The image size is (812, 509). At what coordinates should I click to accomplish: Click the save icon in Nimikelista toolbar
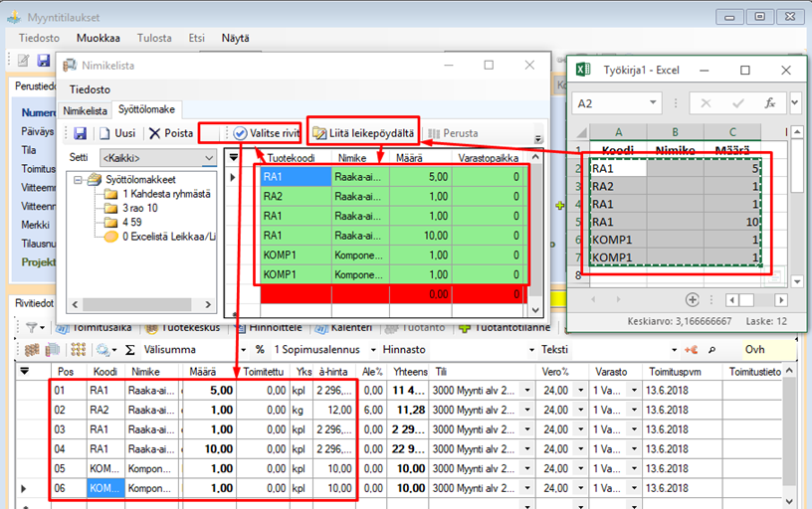[80, 133]
